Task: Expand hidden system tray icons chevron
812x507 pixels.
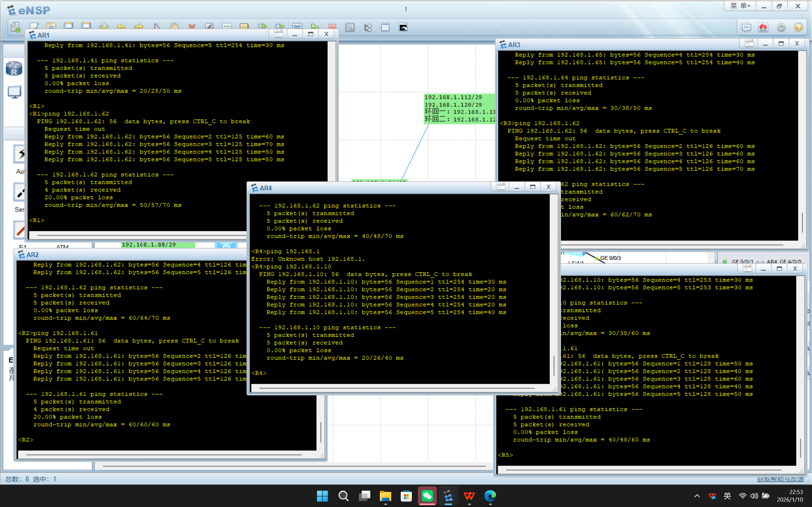Action: [x=697, y=496]
